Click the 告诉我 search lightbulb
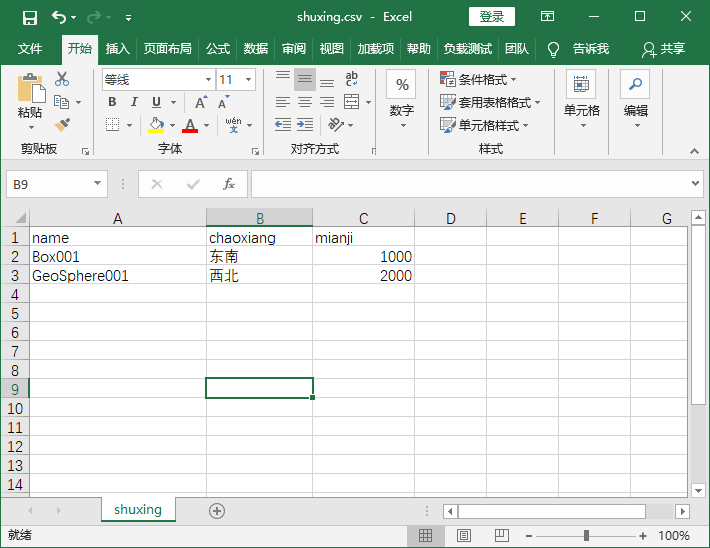710x548 pixels. 553,49
